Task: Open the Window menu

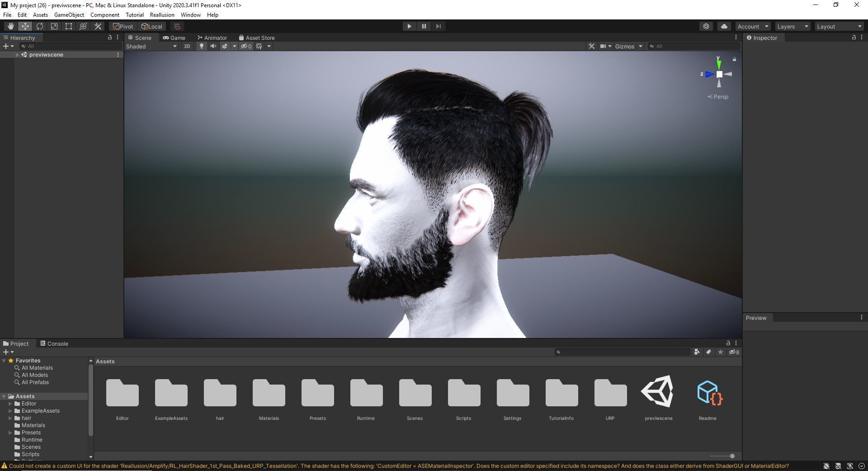Action: tap(190, 15)
